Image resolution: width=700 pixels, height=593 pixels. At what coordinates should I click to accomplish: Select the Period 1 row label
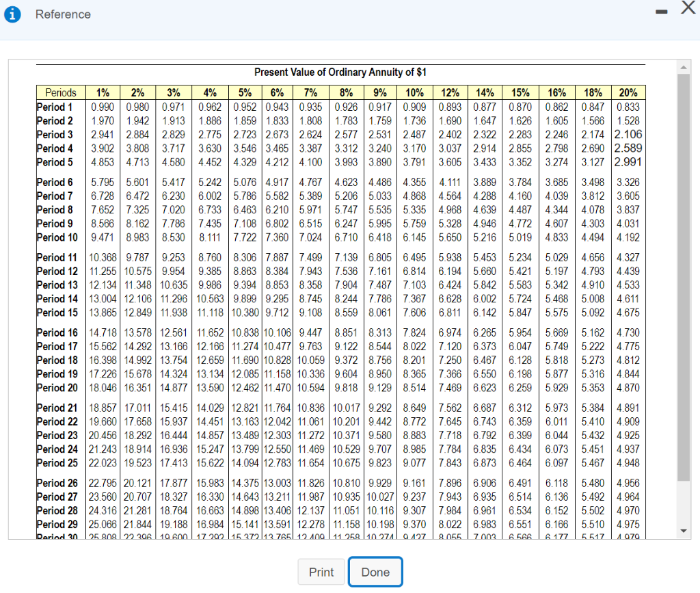(x=55, y=106)
